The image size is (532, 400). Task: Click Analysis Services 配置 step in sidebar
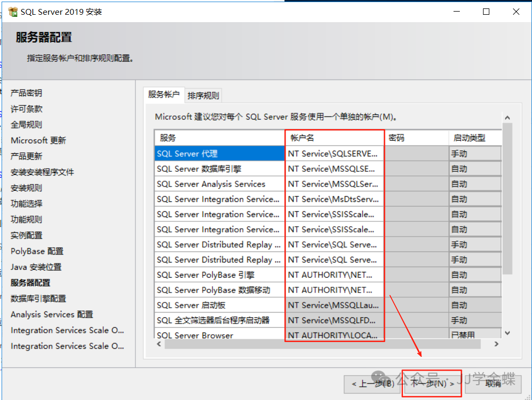pyautogui.click(x=52, y=315)
